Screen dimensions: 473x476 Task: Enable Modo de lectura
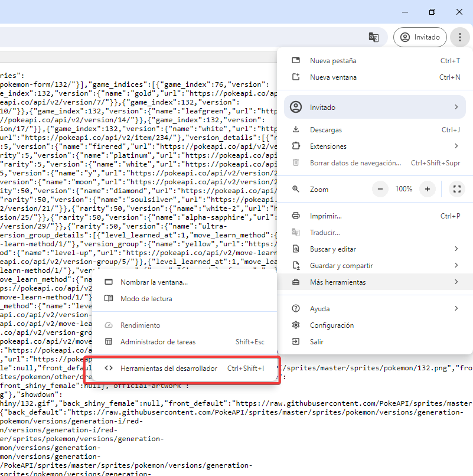(x=146, y=299)
